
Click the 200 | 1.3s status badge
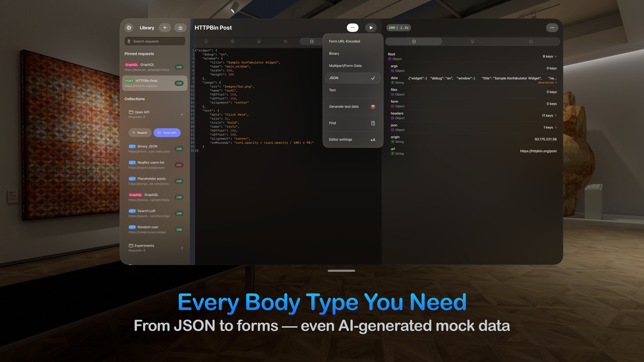(x=398, y=28)
